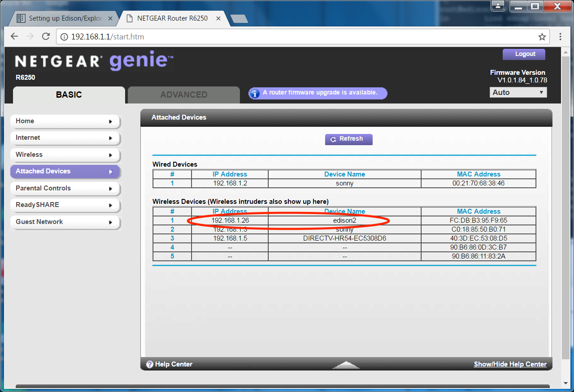
Task: Click the browser forward arrow
Action: [30, 36]
